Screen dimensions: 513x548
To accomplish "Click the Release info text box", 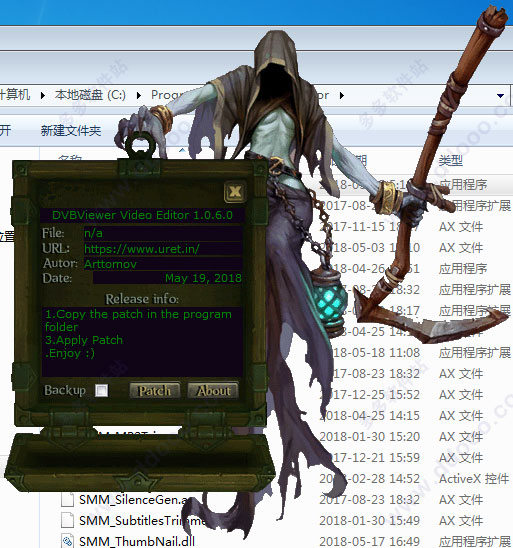I will (x=142, y=342).
